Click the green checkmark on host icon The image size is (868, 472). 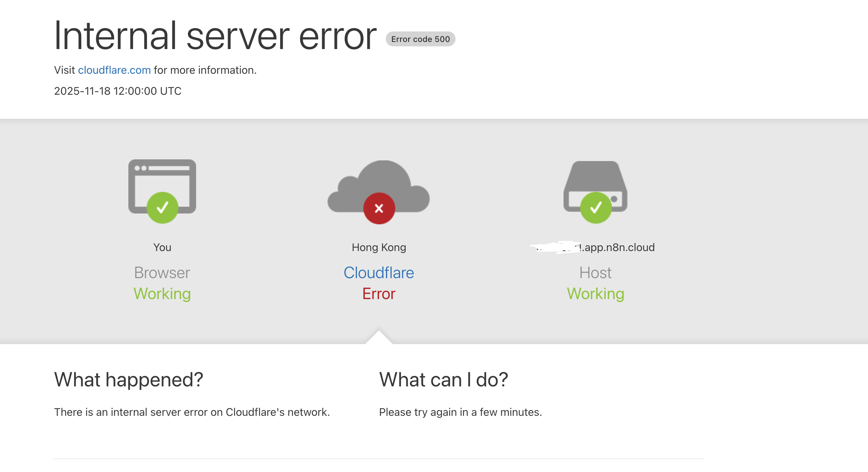(x=596, y=208)
